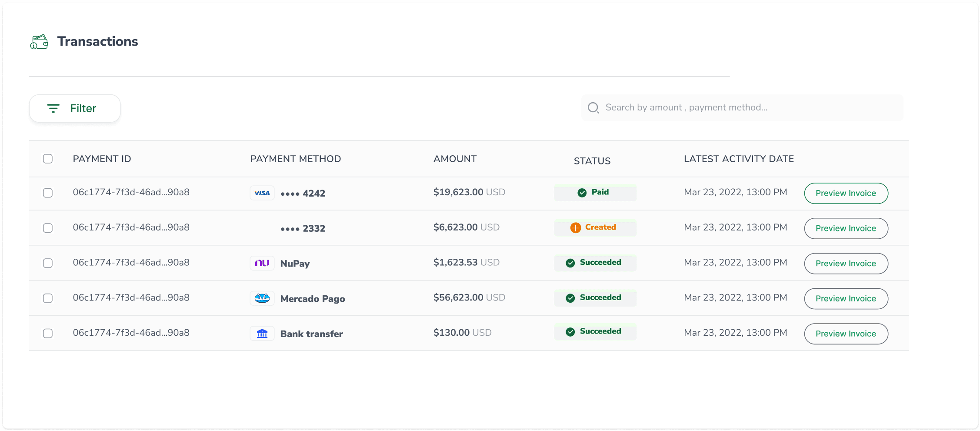Open payment ID of the 2332 card row
Viewport: 980px width, 431px height.
coord(131,227)
